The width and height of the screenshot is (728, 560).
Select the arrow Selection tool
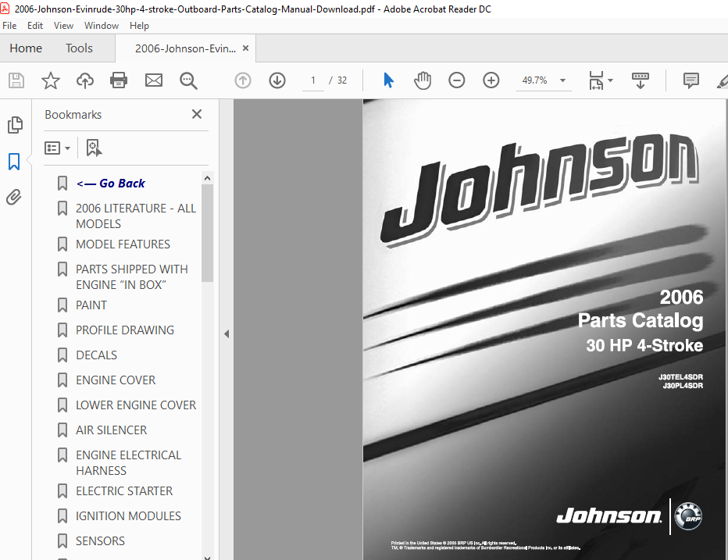tap(389, 80)
